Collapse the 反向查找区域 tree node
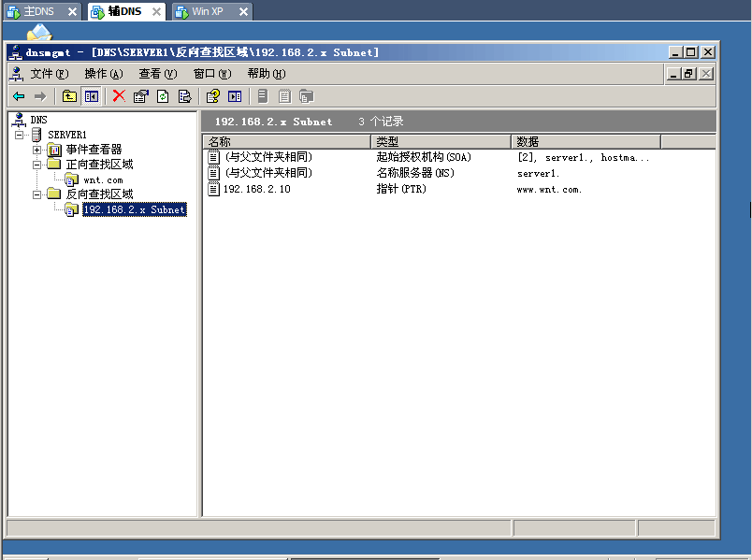Viewport: 752px width, 560px height. pyautogui.click(x=37, y=194)
